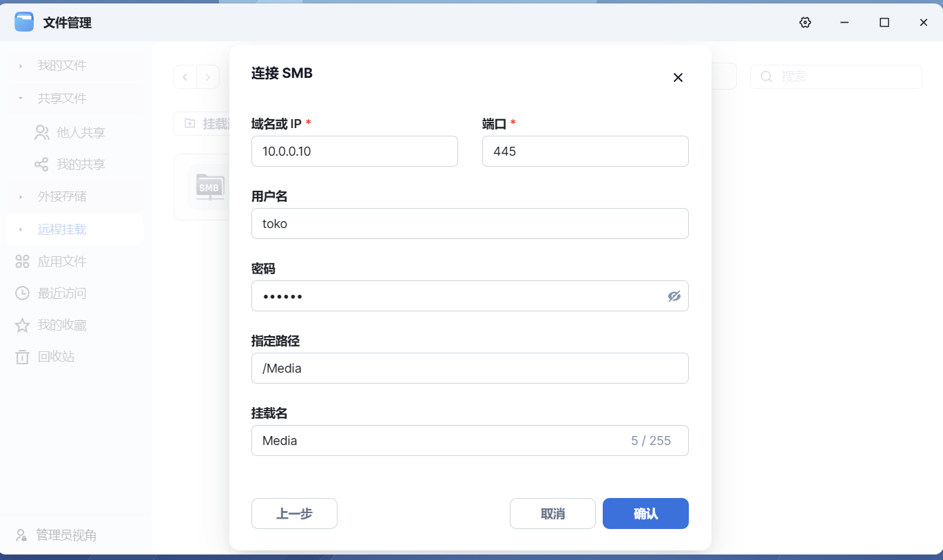Select 共享文件 in sidebar
This screenshot has width=943, height=560.
point(62,98)
